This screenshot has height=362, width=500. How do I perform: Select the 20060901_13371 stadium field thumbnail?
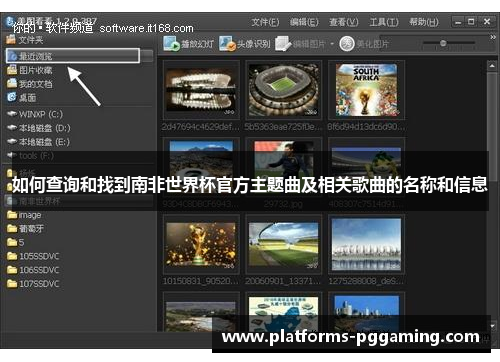pyautogui.click(x=284, y=245)
